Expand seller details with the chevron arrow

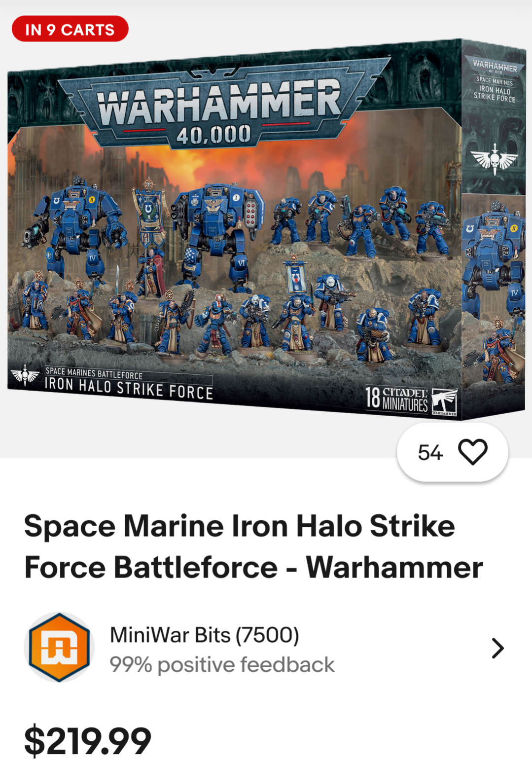tap(497, 648)
